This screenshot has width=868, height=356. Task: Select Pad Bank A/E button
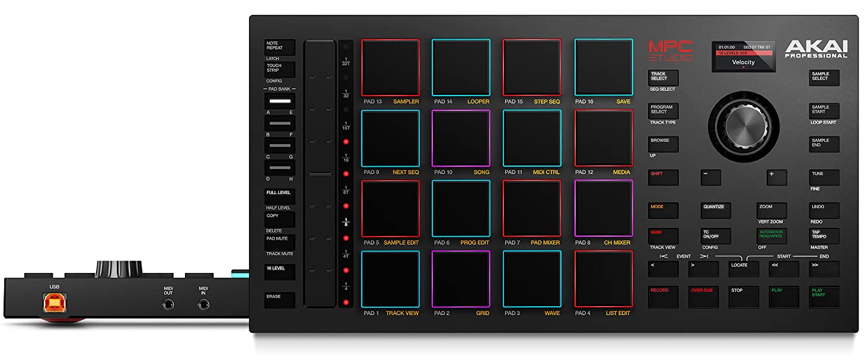(279, 101)
